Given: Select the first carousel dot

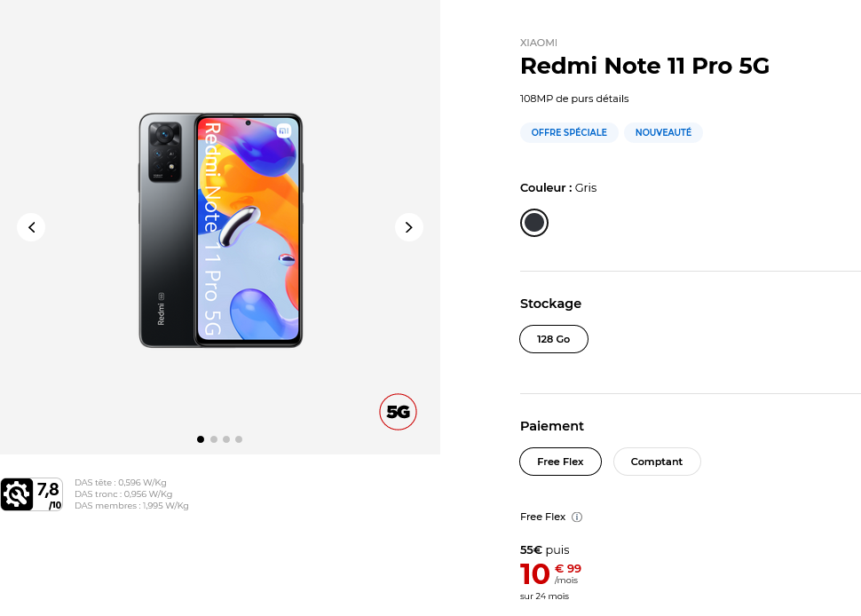Looking at the screenshot, I should click(201, 439).
